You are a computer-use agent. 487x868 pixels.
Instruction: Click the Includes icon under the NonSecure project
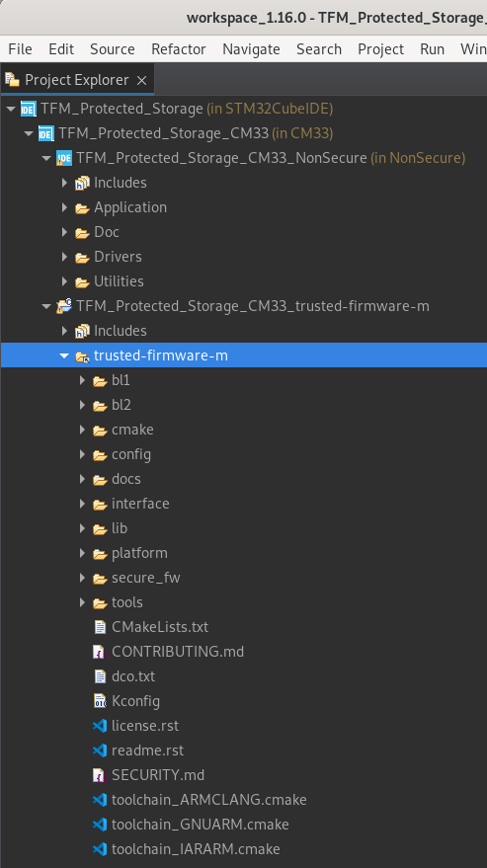82,183
